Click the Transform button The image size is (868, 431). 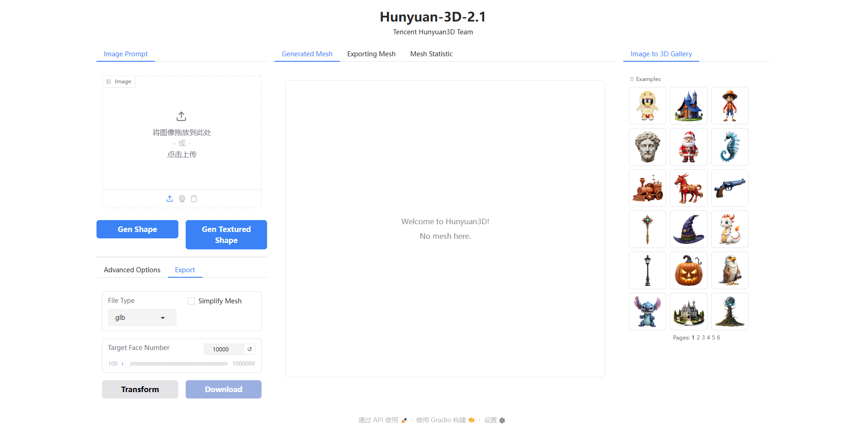[140, 389]
